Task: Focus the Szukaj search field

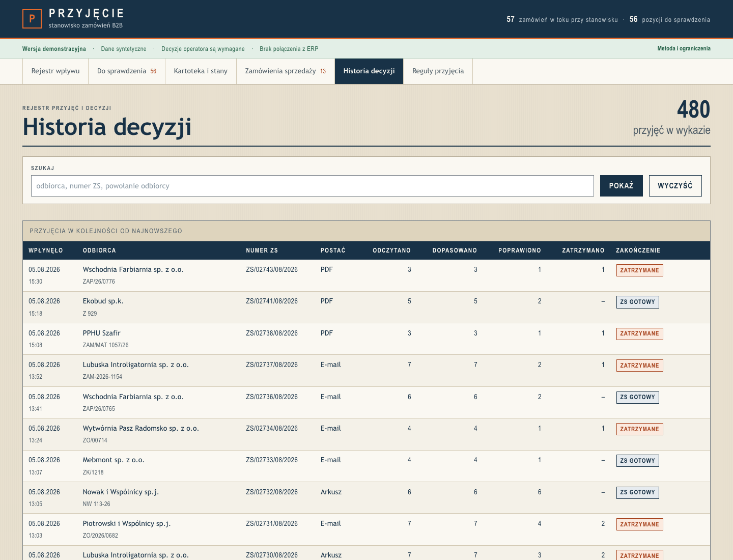Action: pos(313,186)
